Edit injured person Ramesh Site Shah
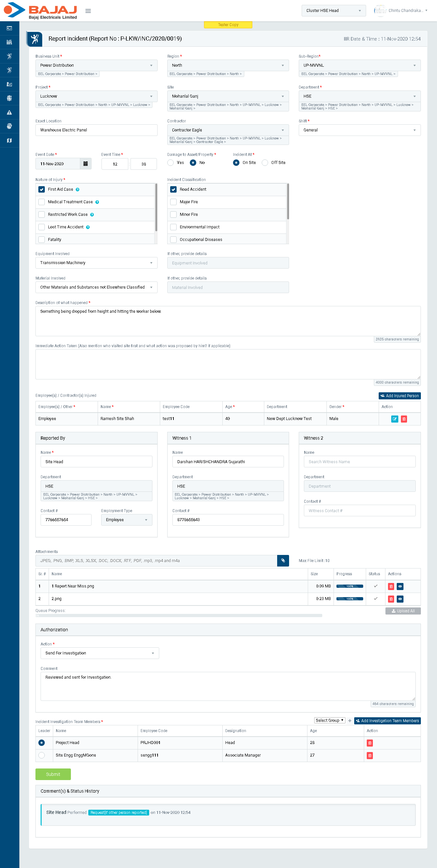This screenshot has width=437, height=868. (x=394, y=419)
